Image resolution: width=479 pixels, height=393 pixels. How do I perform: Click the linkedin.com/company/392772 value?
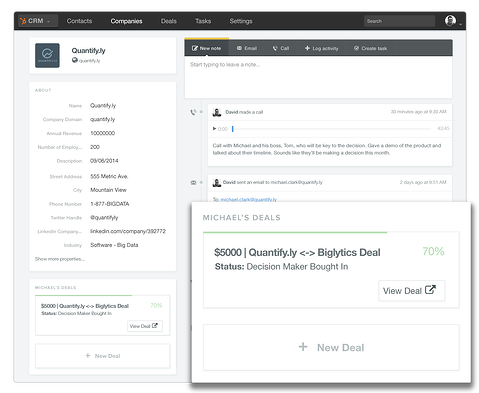tap(128, 231)
